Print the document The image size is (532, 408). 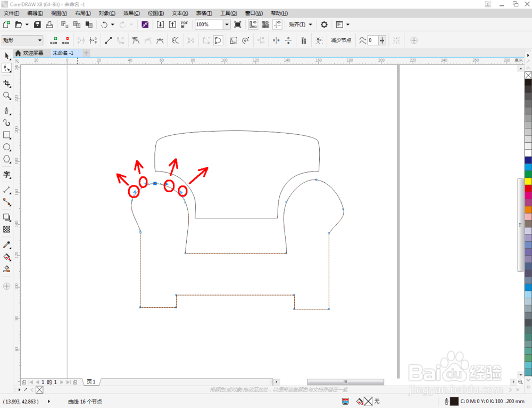pos(49,25)
